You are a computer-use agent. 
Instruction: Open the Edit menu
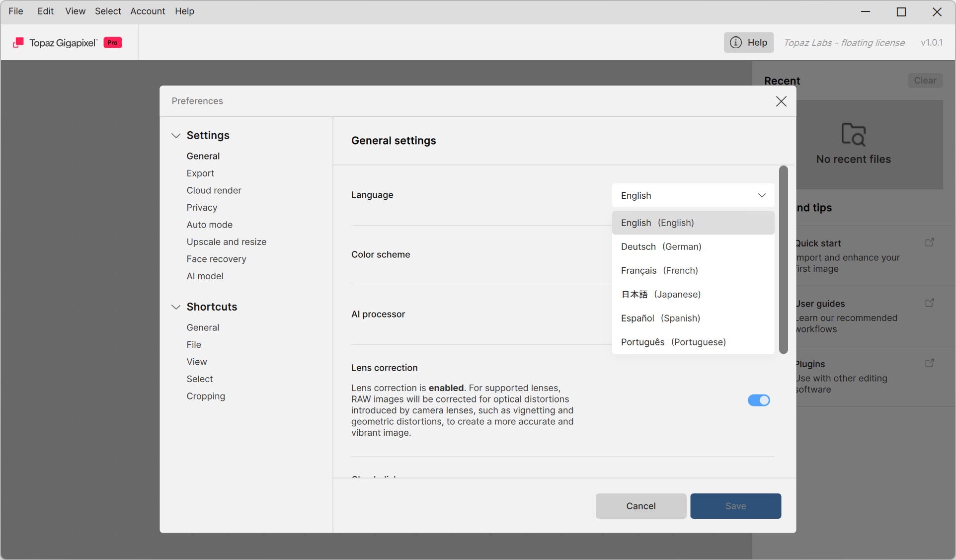pyautogui.click(x=45, y=11)
